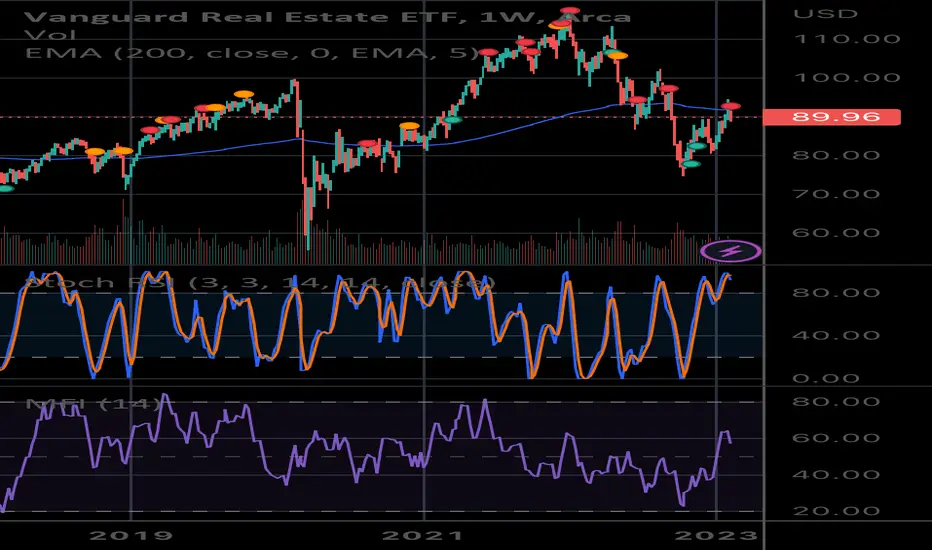Open the USD currency selector
932x550 pixels.
pyautogui.click(x=825, y=14)
